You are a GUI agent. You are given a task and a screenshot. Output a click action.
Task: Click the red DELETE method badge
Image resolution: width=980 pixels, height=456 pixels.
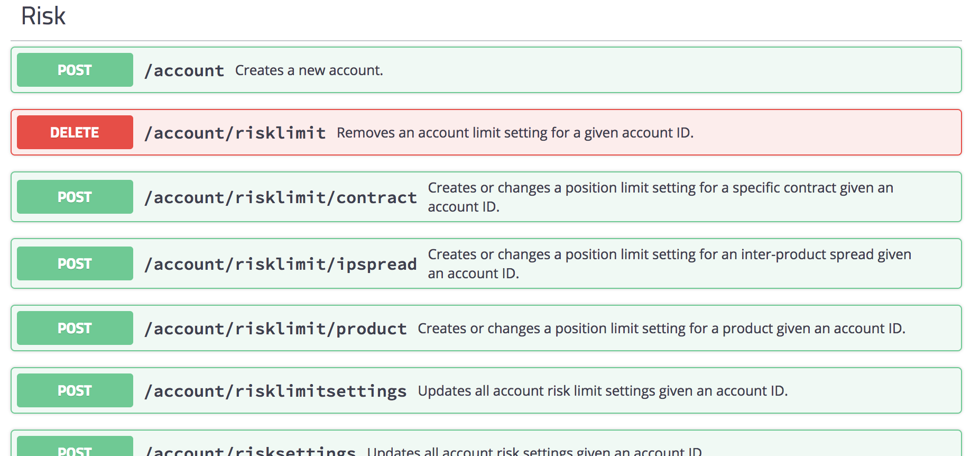coord(75,132)
